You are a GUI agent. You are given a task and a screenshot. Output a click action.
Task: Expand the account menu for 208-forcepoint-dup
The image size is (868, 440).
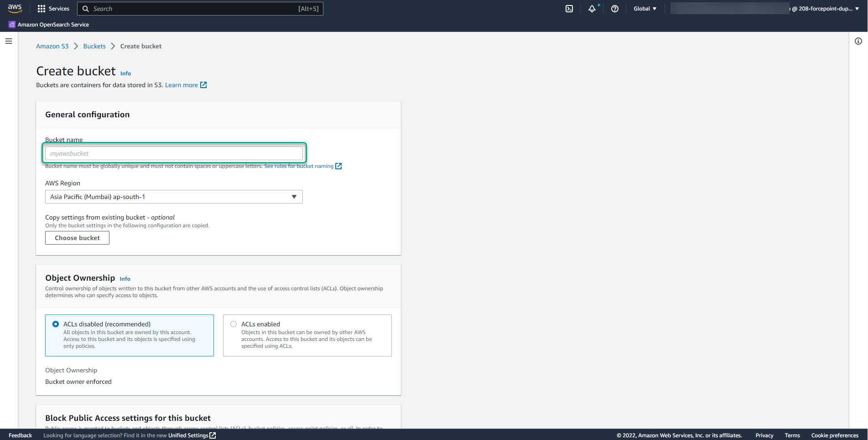[x=824, y=9]
